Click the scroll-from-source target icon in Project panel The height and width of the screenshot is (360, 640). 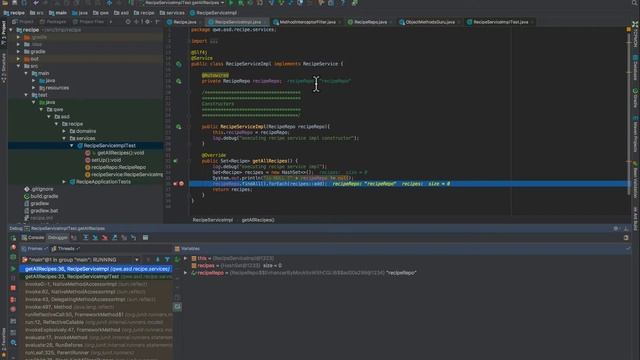128,22
